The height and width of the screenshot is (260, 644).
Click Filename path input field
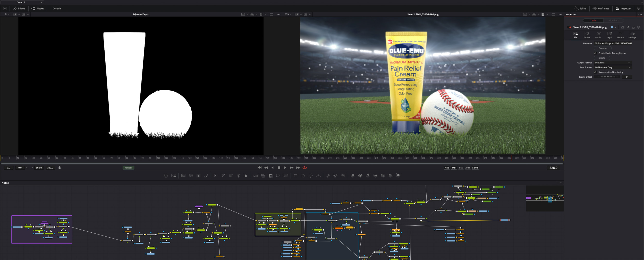click(613, 43)
